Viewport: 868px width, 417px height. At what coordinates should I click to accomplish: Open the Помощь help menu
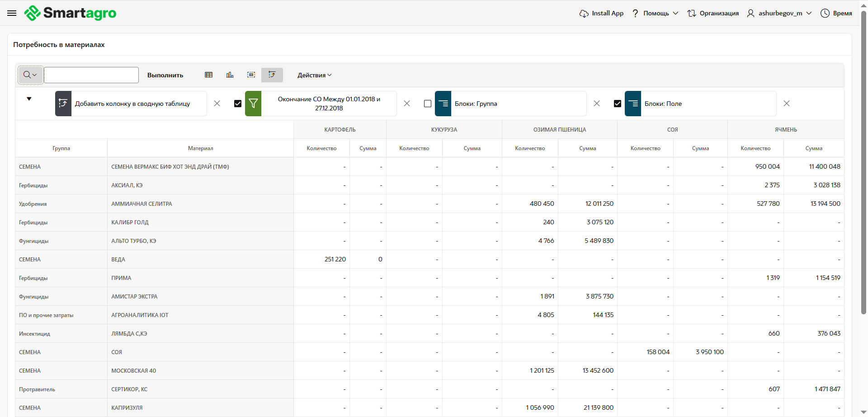[656, 13]
